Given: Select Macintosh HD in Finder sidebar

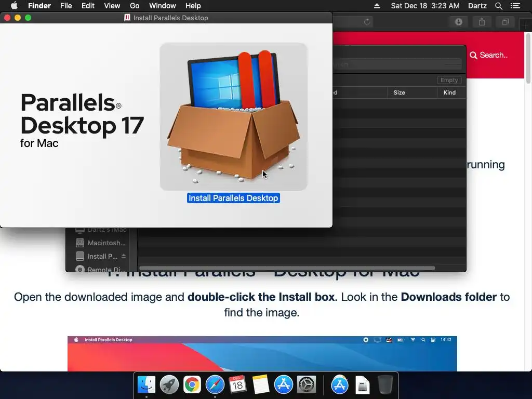Looking at the screenshot, I should click(101, 243).
